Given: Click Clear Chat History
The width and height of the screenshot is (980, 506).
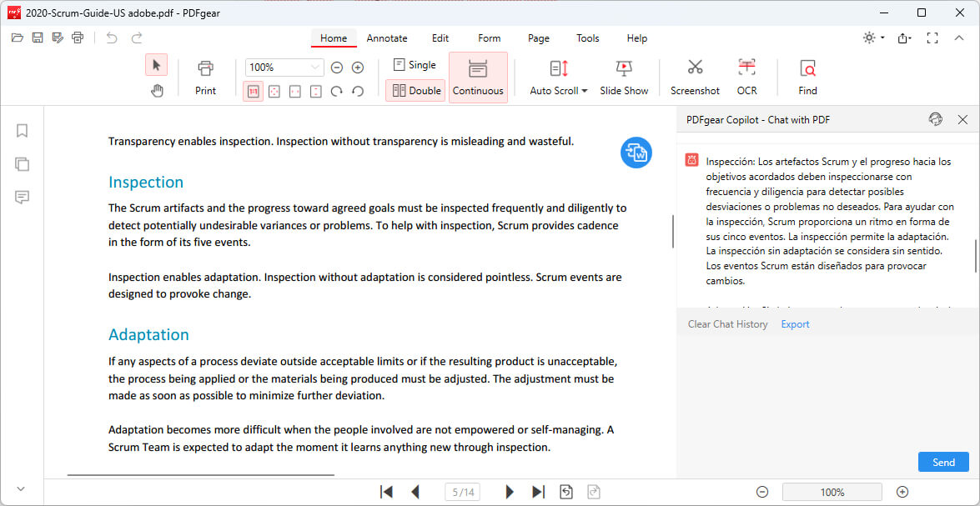Looking at the screenshot, I should point(727,324).
